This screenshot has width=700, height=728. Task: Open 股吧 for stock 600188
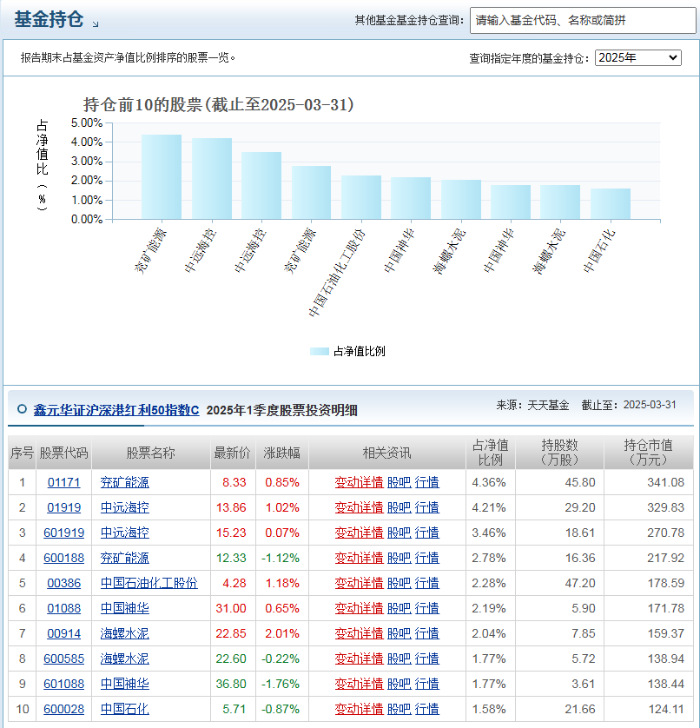coord(400,558)
